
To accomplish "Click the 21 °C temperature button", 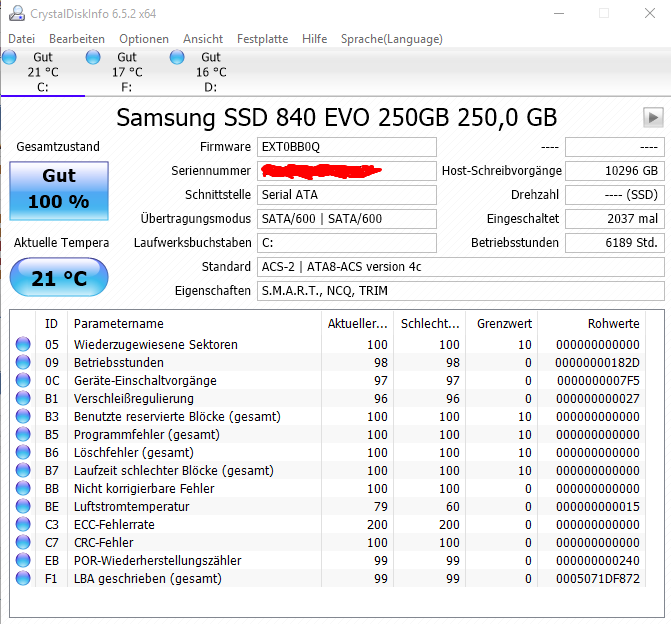I will tap(59, 277).
